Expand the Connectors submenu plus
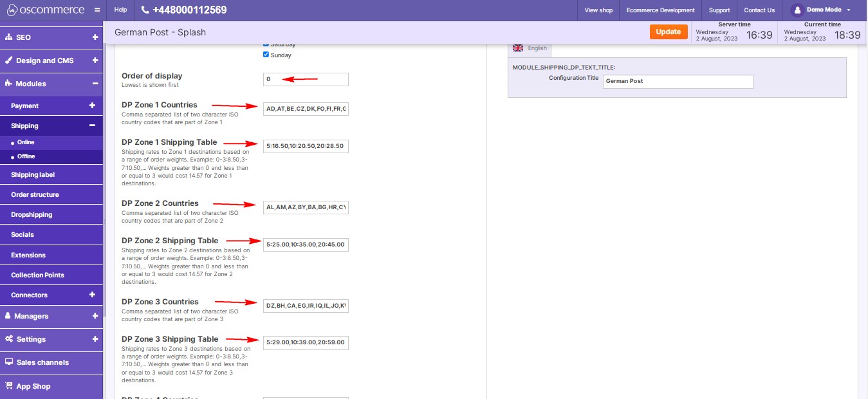This screenshot has height=399, width=868. click(92, 295)
